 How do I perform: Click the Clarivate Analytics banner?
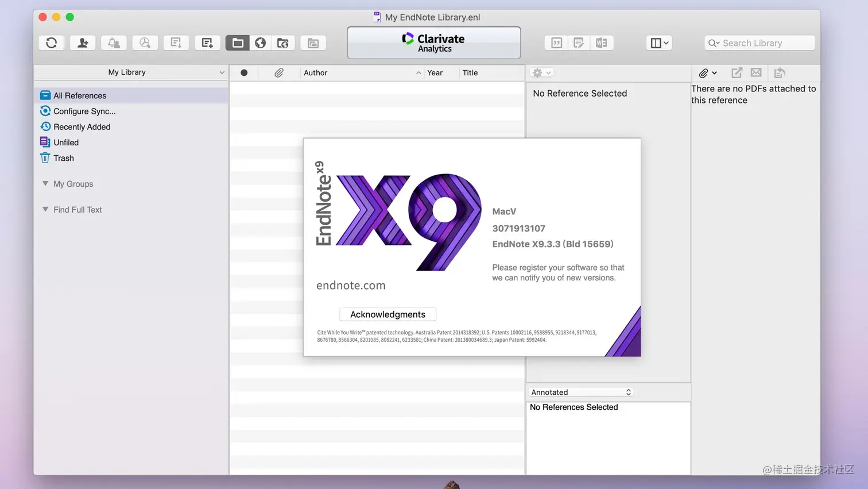point(434,43)
